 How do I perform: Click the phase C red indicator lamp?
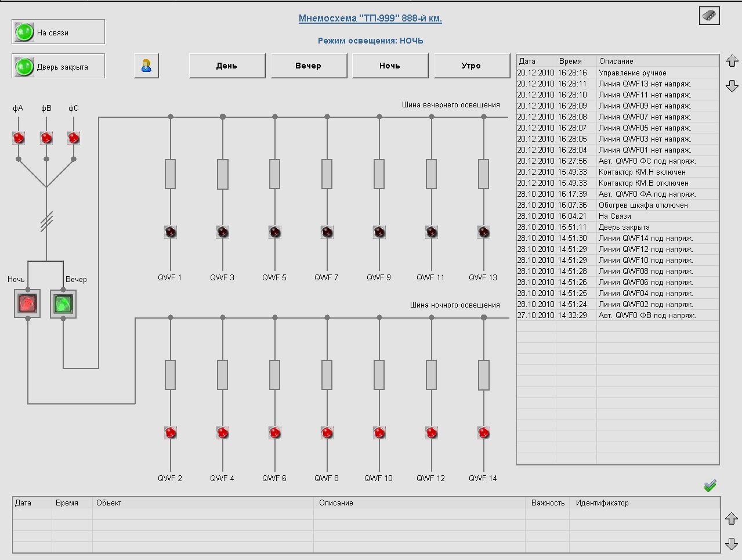(74, 138)
